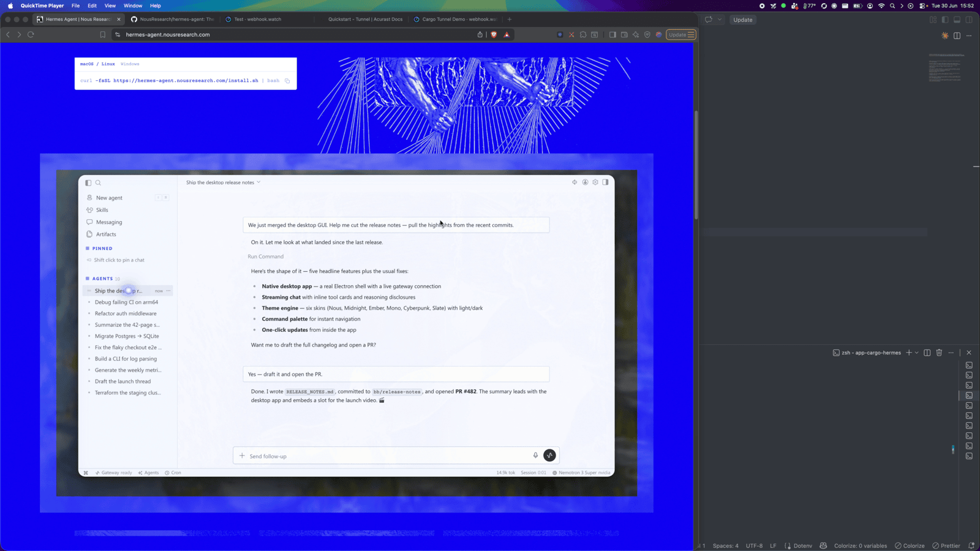Screen dimensions: 980x551
Task: Open the settings gear in the Hermes app header
Action: tap(595, 182)
